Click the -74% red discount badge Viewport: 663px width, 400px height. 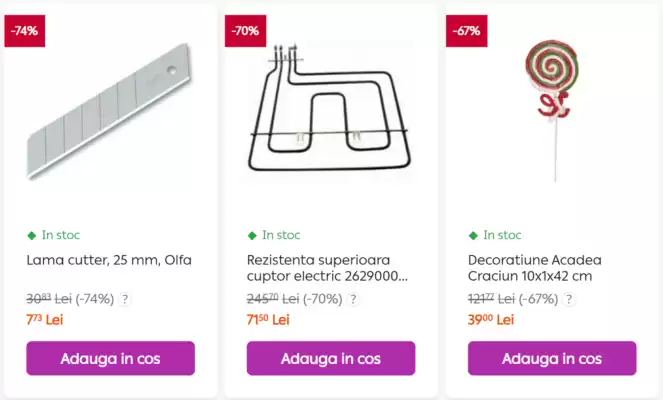click(24, 31)
